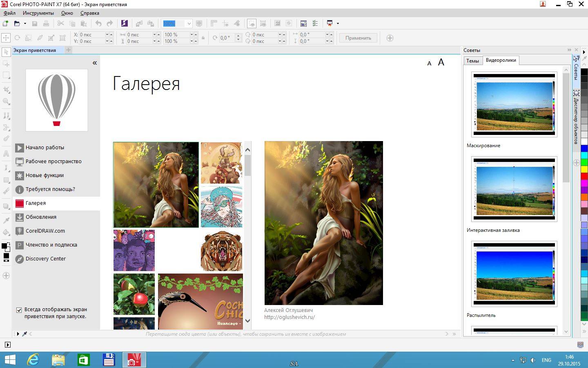Viewport: 588px width, 368px height.
Task: Open the Файл menu
Action: (x=9, y=13)
